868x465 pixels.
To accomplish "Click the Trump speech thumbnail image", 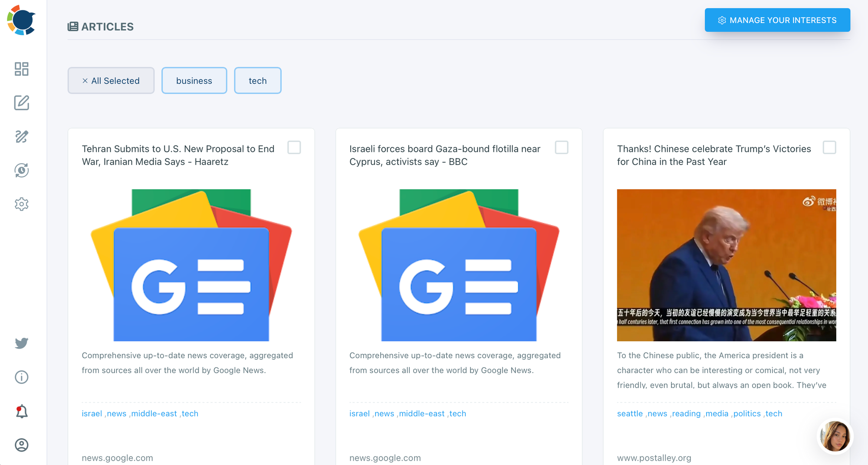I will click(x=727, y=265).
